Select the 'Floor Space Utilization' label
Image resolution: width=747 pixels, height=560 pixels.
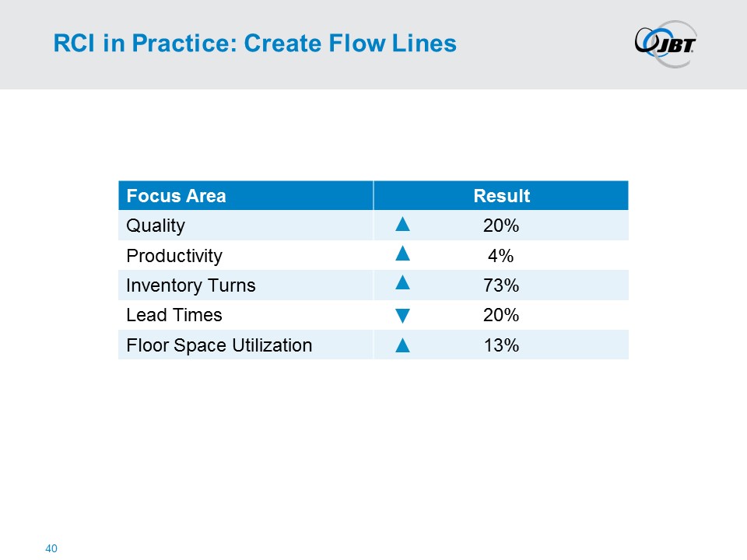point(219,345)
